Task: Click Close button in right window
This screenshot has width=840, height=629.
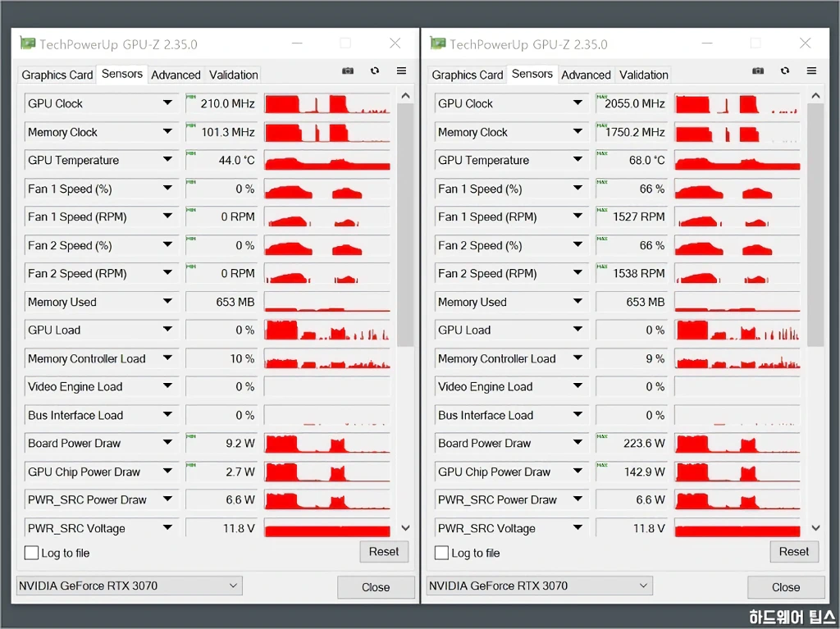Action: (x=786, y=587)
